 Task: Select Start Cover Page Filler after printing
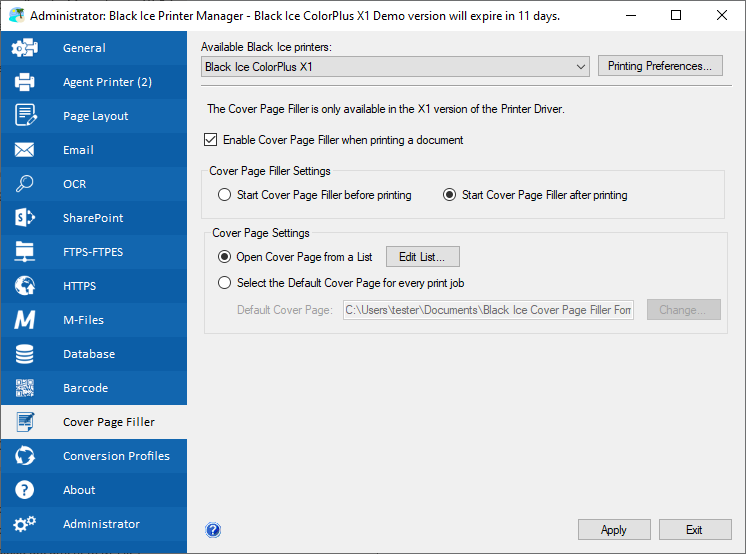(449, 195)
